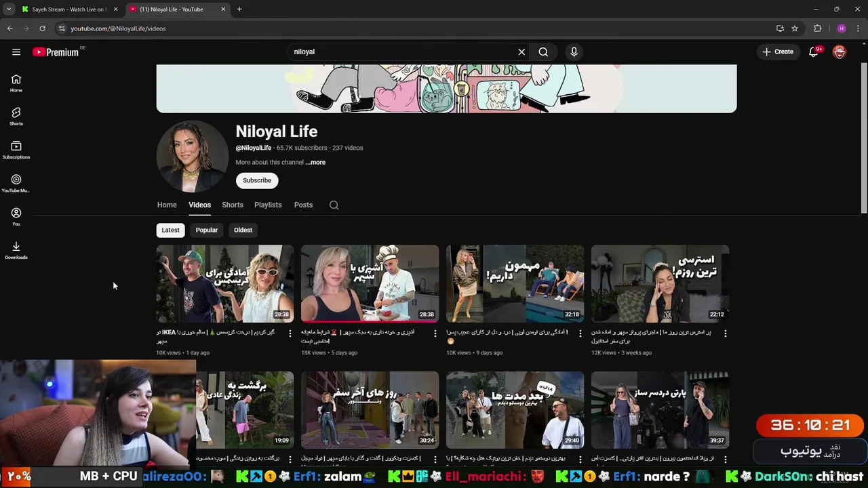This screenshot has width=868, height=488.
Task: Subscribe to Niloyal Life
Action: 257,180
